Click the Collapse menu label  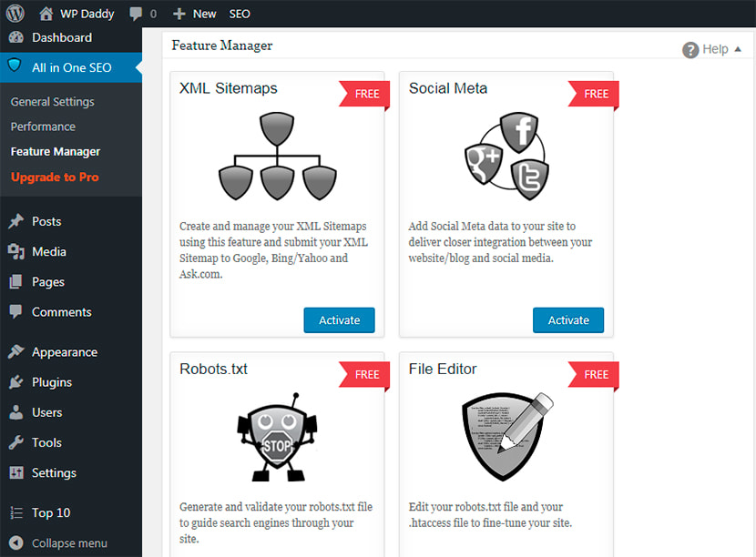69,543
